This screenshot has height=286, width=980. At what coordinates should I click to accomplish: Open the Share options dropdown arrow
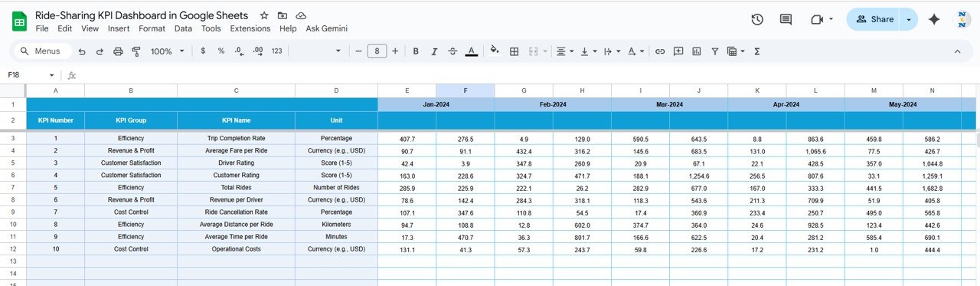[909, 19]
